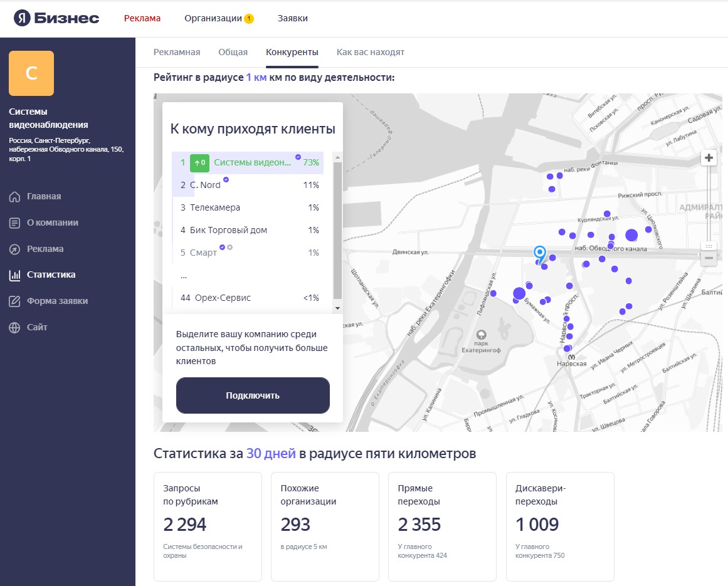Click the competitor list scrollbar down arrow
The height and width of the screenshot is (586, 728).
click(x=337, y=308)
